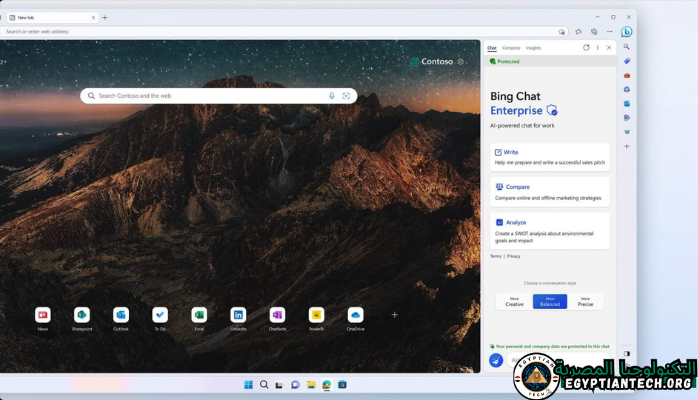Open Edge browser from the taskbar
This screenshot has height=400, width=698.
pyautogui.click(x=326, y=384)
